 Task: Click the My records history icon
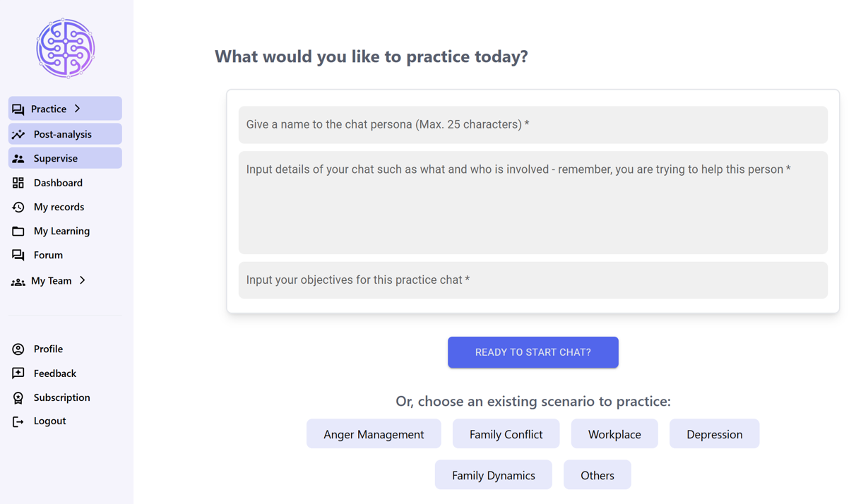pyautogui.click(x=18, y=207)
